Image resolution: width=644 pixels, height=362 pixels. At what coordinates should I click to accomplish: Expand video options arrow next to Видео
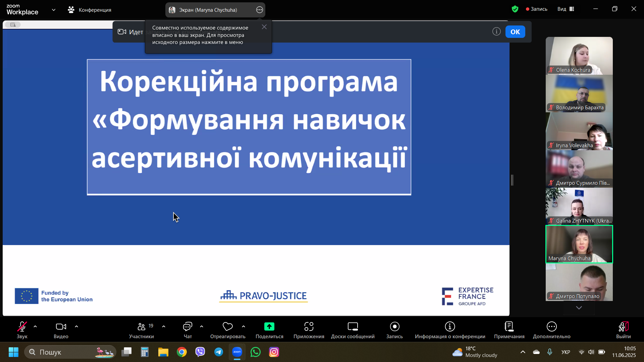(76, 326)
